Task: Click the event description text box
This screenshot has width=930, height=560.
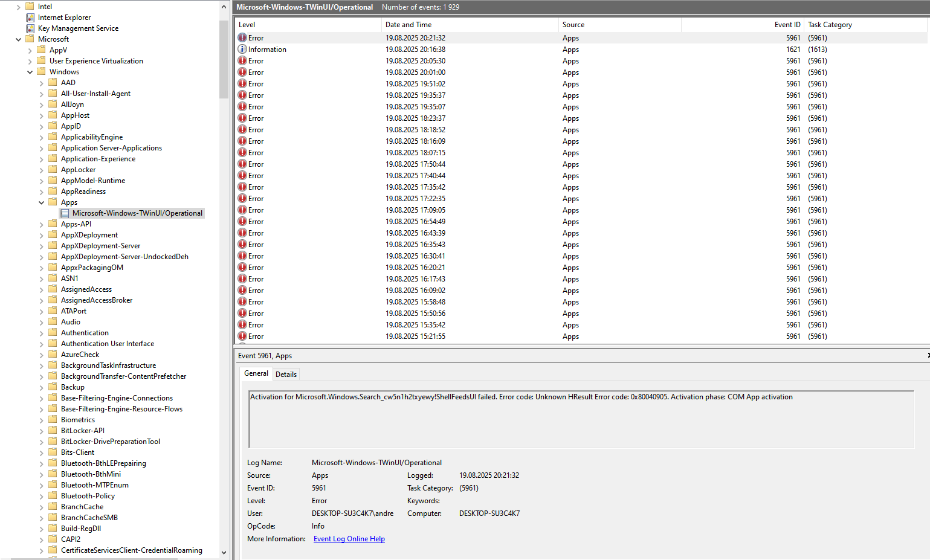Action: 580,419
